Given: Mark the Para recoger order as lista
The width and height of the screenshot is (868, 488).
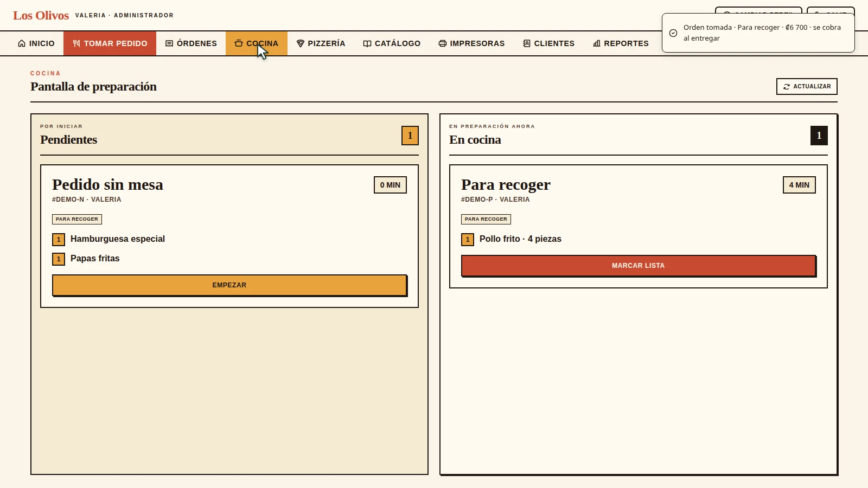Looking at the screenshot, I should [639, 266].
